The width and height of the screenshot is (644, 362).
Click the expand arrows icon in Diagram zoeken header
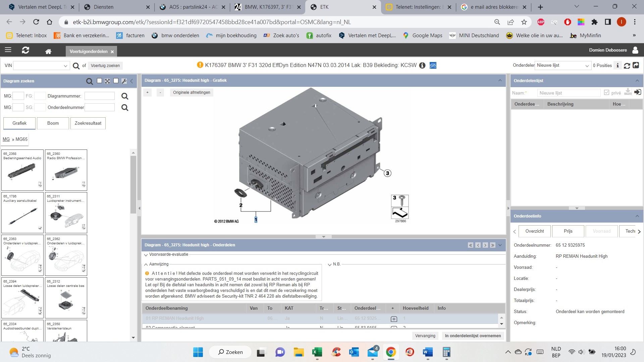coord(107,81)
